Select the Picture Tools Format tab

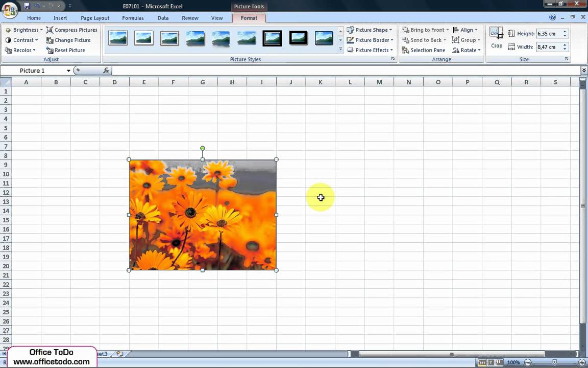pyautogui.click(x=249, y=18)
